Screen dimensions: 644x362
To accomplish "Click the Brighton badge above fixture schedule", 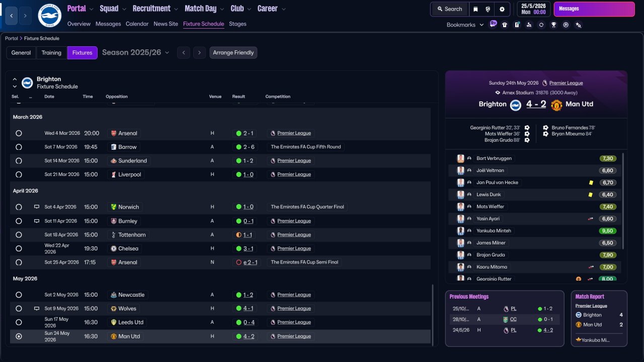I will (27, 82).
